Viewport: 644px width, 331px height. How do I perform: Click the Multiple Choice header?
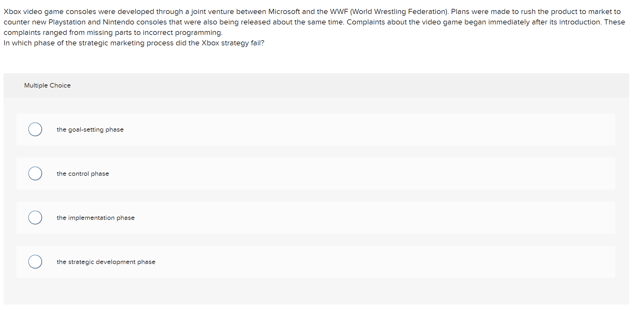[47, 85]
